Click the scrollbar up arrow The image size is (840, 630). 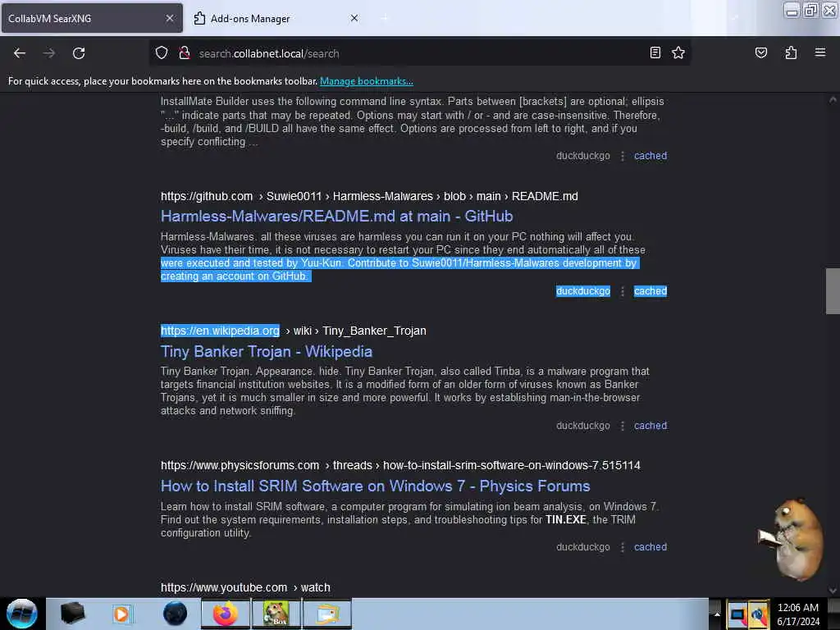[833, 99]
